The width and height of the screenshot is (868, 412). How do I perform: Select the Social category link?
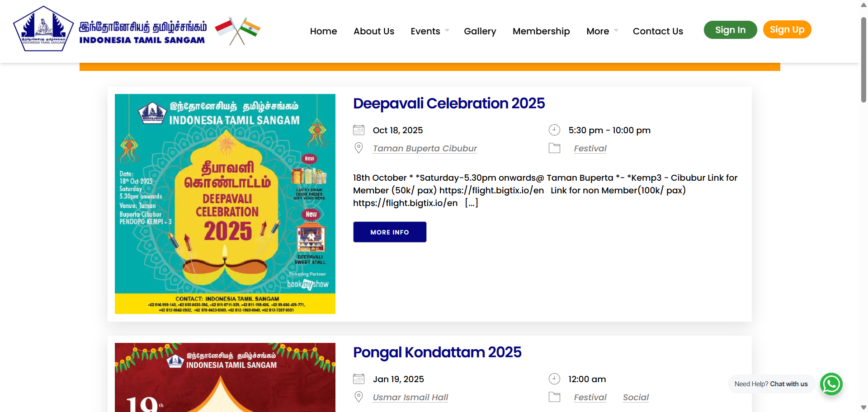pyautogui.click(x=636, y=397)
